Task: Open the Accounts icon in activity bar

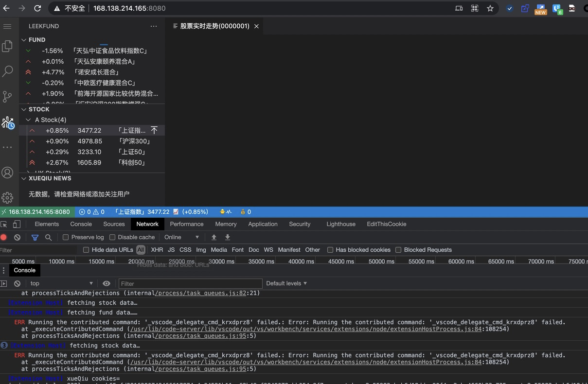Action: pos(7,173)
